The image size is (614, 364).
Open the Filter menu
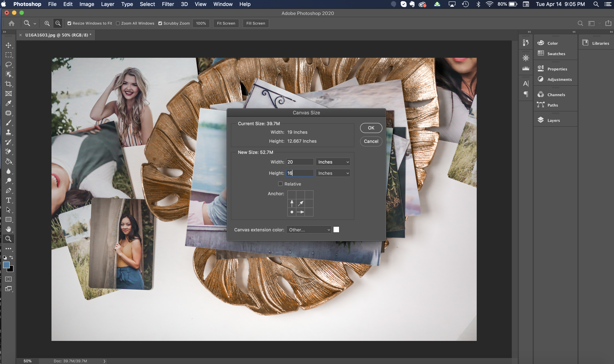click(x=168, y=4)
